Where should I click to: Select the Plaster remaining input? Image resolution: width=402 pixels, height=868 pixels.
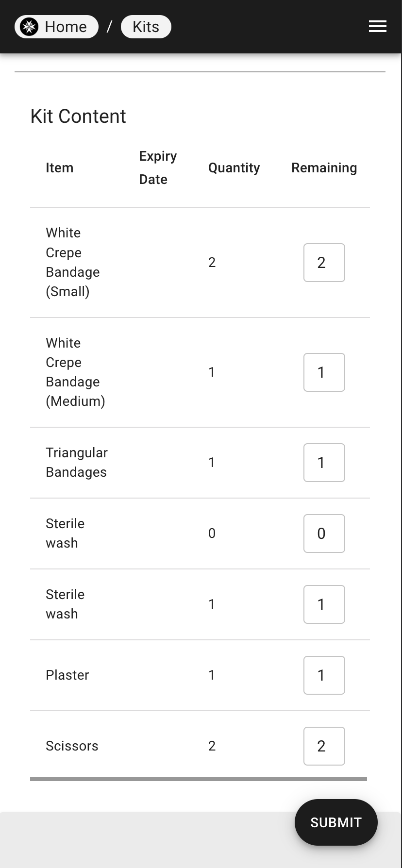324,675
